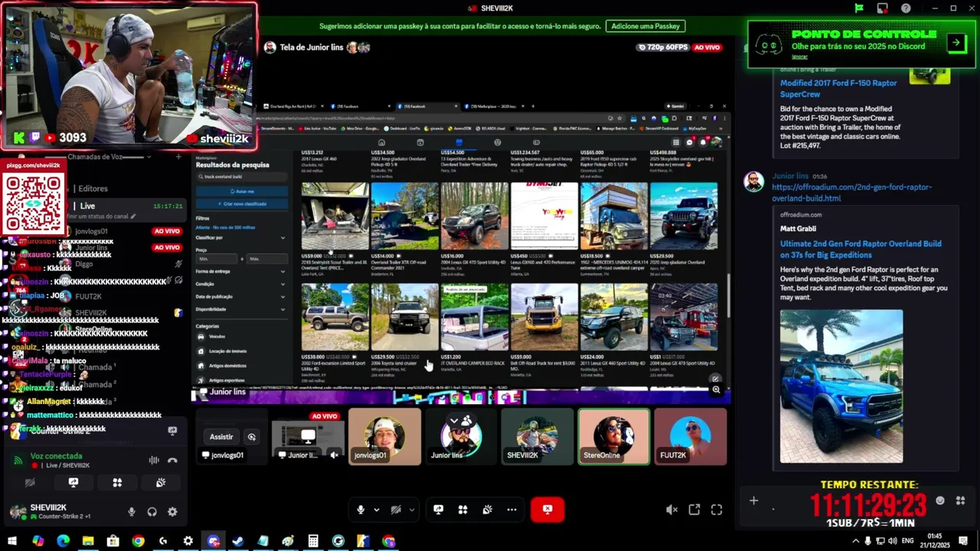Select SHEVIII2K participant tile in the call
The image size is (980, 551).
[537, 437]
